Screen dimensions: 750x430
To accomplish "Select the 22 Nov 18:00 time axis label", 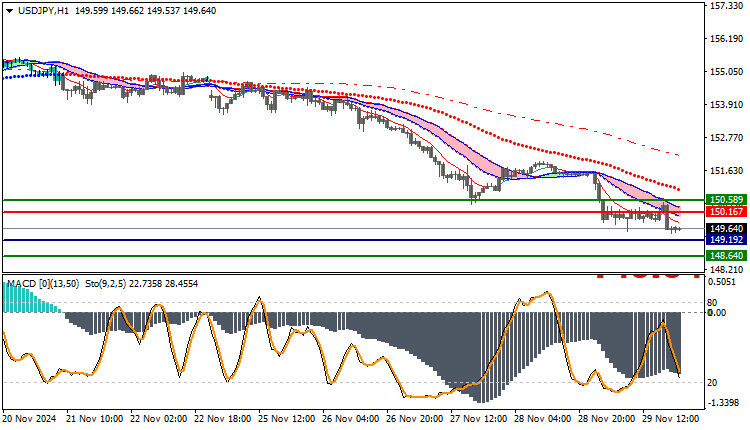I will pyautogui.click(x=223, y=419).
